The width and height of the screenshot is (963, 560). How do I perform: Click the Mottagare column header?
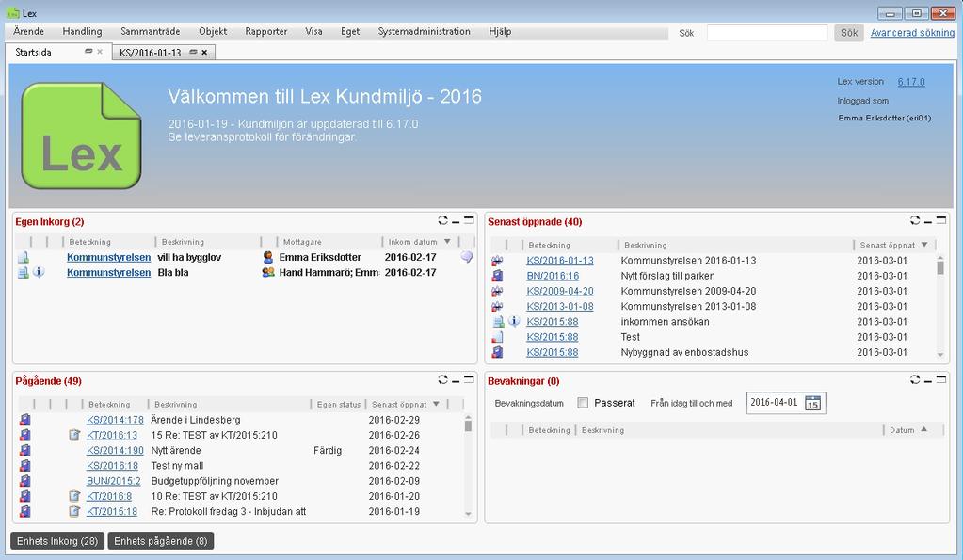[302, 242]
